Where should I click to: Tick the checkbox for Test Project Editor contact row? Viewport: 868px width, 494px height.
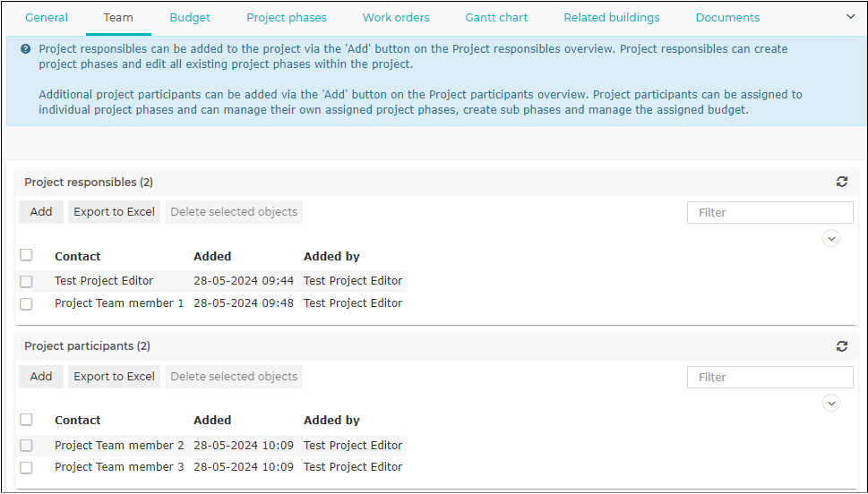coord(26,282)
